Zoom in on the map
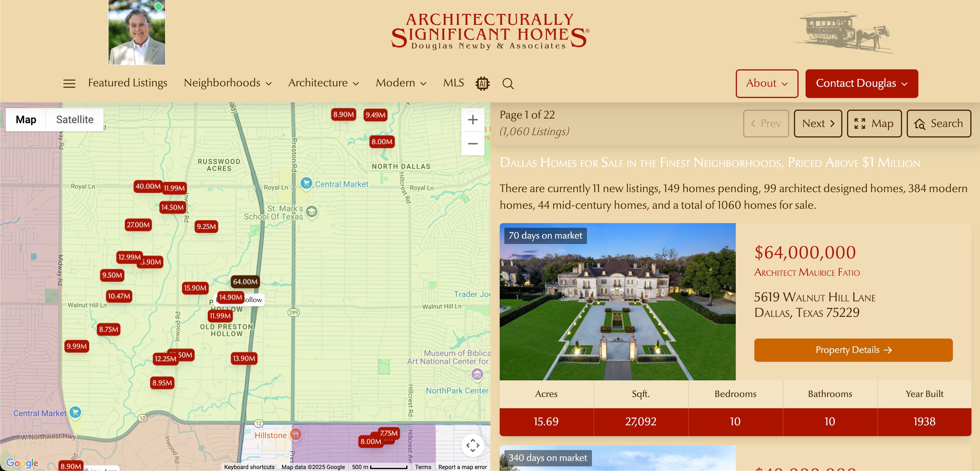The width and height of the screenshot is (980, 471). (473, 120)
